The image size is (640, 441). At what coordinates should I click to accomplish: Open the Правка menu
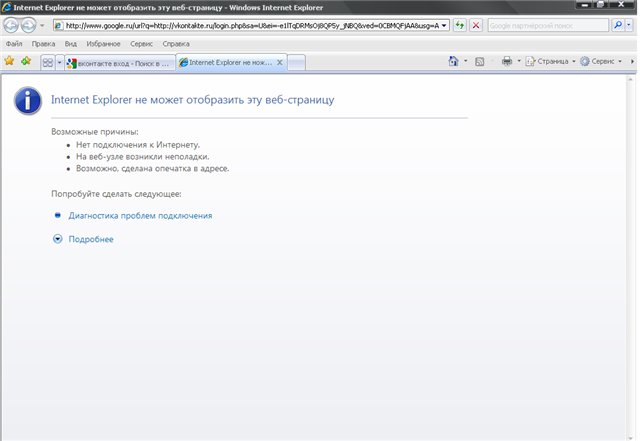(x=43, y=44)
